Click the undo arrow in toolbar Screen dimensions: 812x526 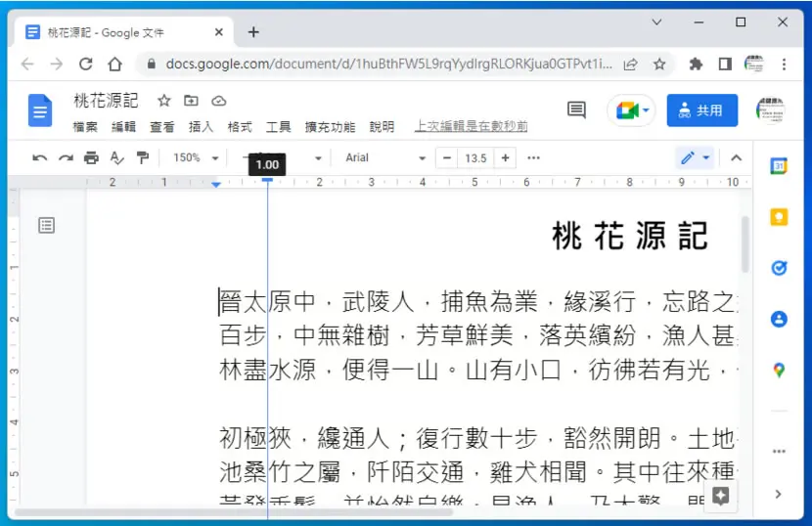39,158
